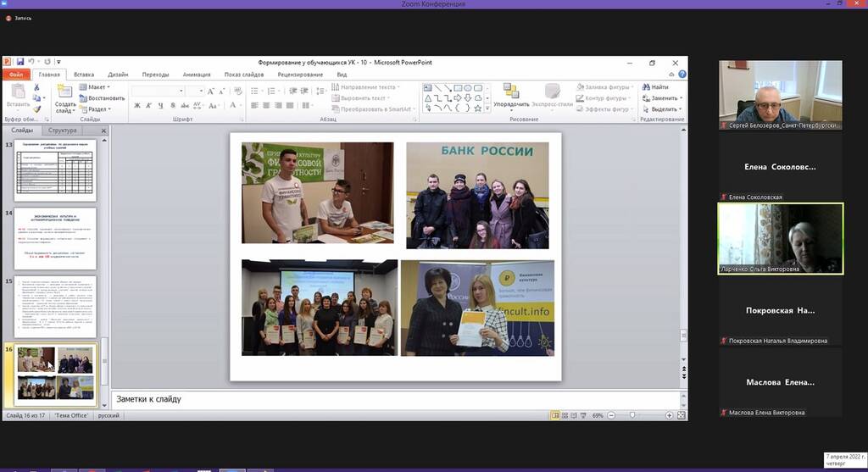868x472 pixels.
Task: Click the 69% zoom level value
Action: pyautogui.click(x=598, y=415)
